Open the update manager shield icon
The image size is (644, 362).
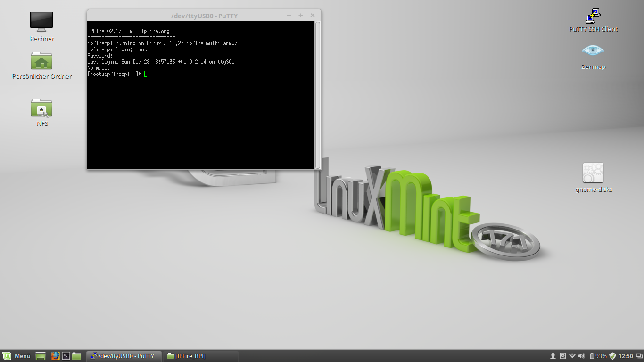click(x=613, y=356)
